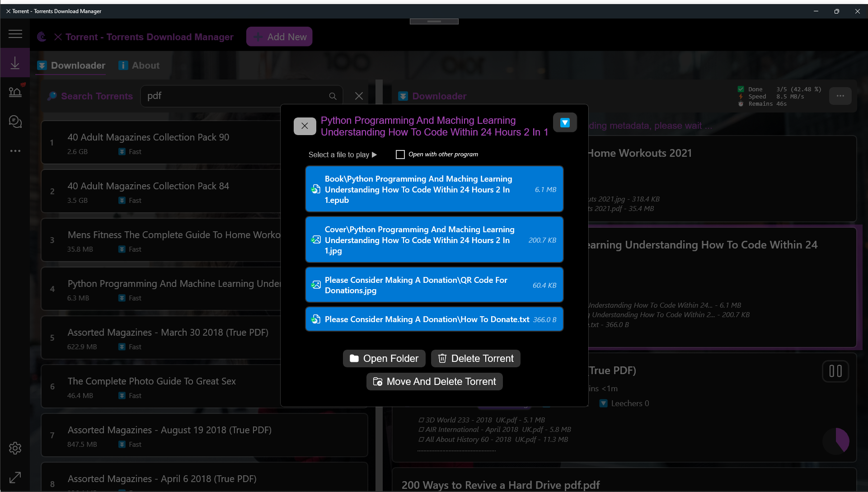Screen dimensions: 868x492
Task: Pause the Assorted Magazines download
Action: point(835,371)
